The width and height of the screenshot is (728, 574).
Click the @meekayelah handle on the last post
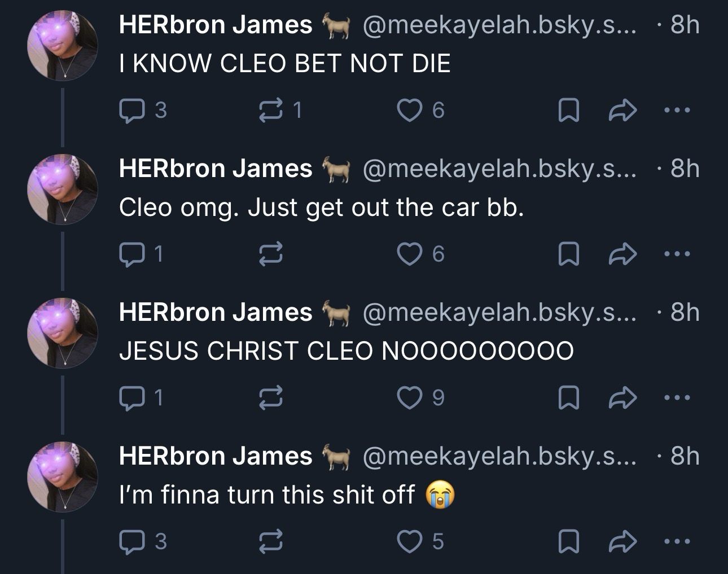click(x=499, y=456)
